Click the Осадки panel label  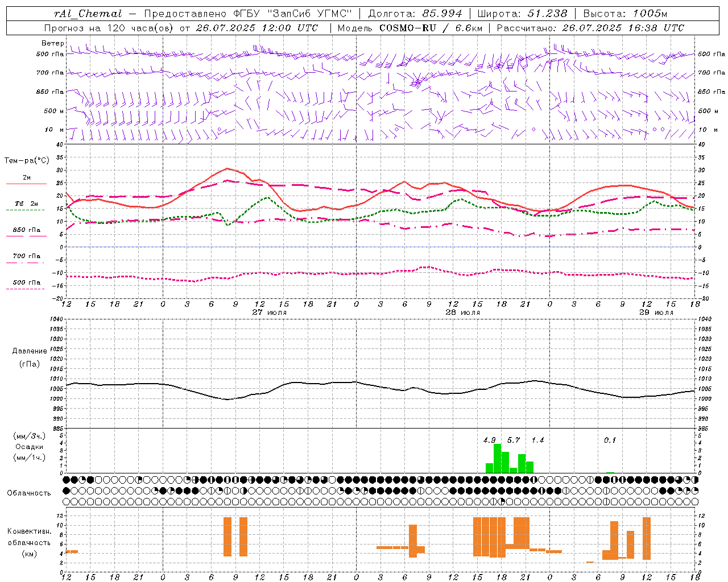30,447
